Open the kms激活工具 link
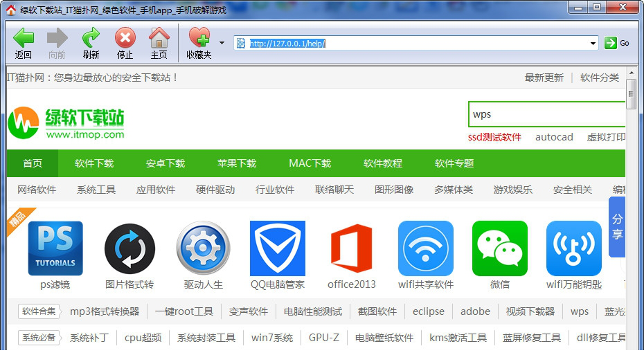The height and width of the screenshot is (364, 644). (458, 338)
